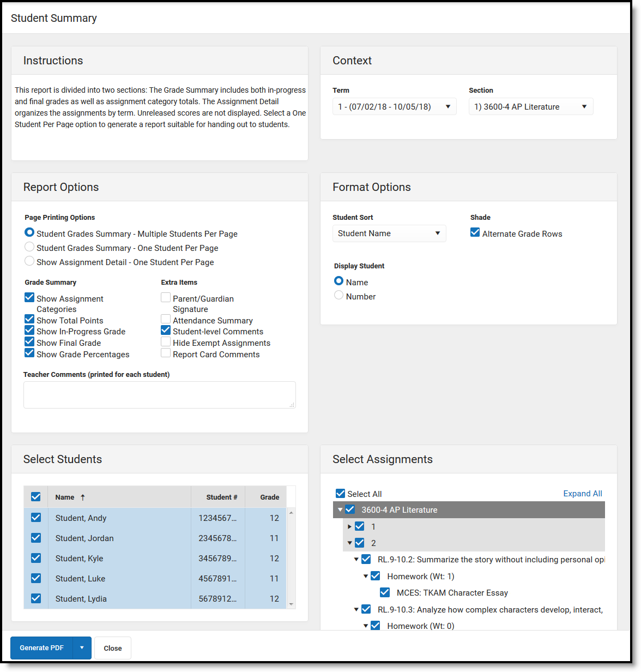Click the students list scroll-up arrow
This screenshot has height=672, width=641.
[291, 513]
